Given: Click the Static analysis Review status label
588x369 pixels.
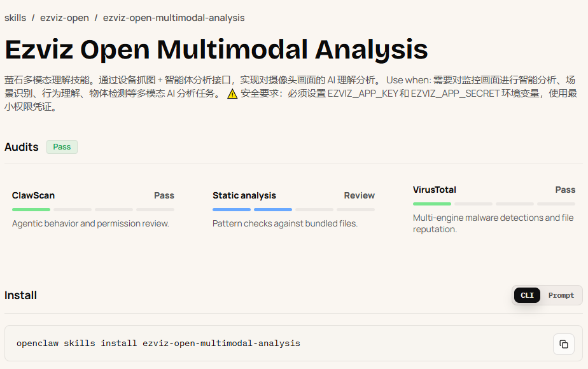Looking at the screenshot, I should click(360, 195).
